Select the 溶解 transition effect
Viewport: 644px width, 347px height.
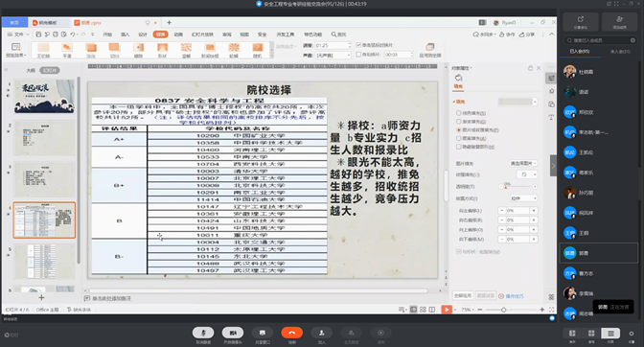click(x=186, y=49)
